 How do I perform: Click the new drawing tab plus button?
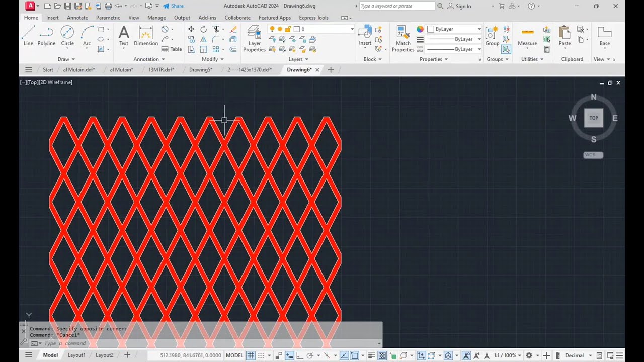coord(331,70)
